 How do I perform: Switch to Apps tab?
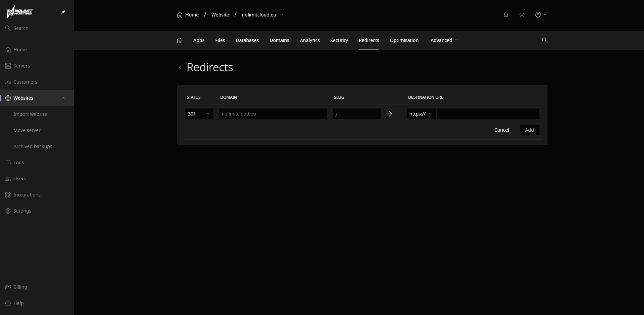coord(199,40)
